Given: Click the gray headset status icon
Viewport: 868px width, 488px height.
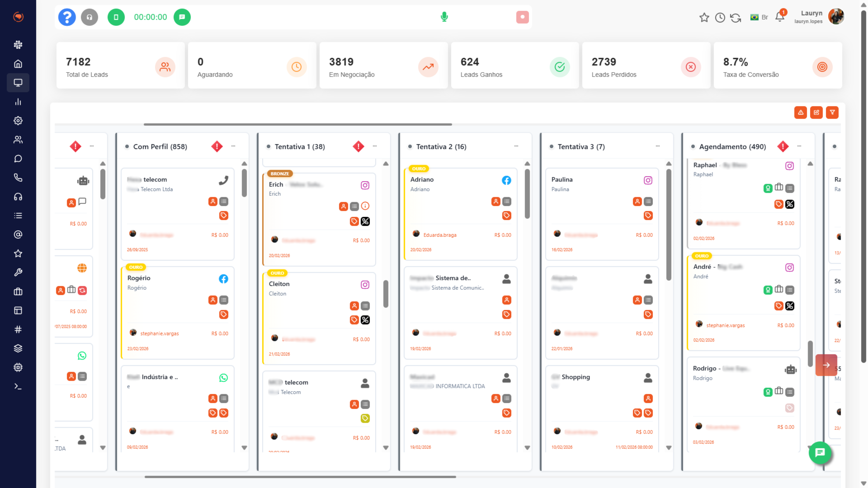Looking at the screenshot, I should 90,17.
